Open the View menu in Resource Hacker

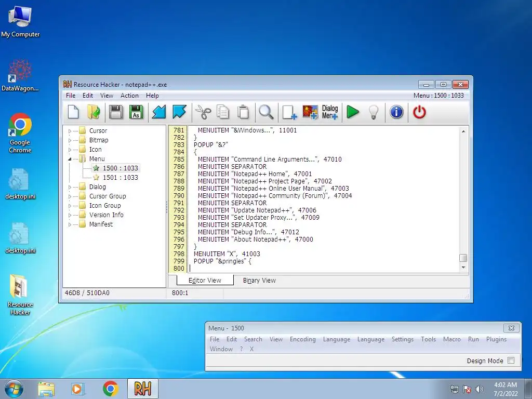click(x=107, y=96)
